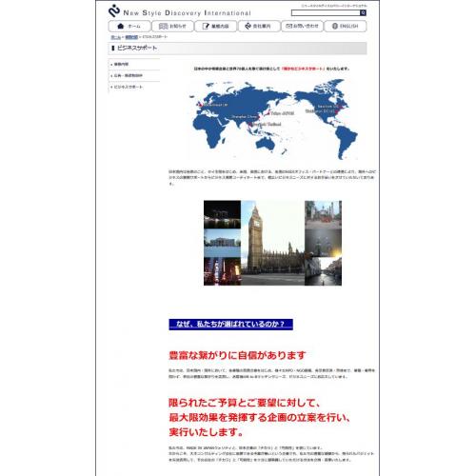Click the search magnifier button
This screenshot has height=476, width=476.
tap(363, 13)
